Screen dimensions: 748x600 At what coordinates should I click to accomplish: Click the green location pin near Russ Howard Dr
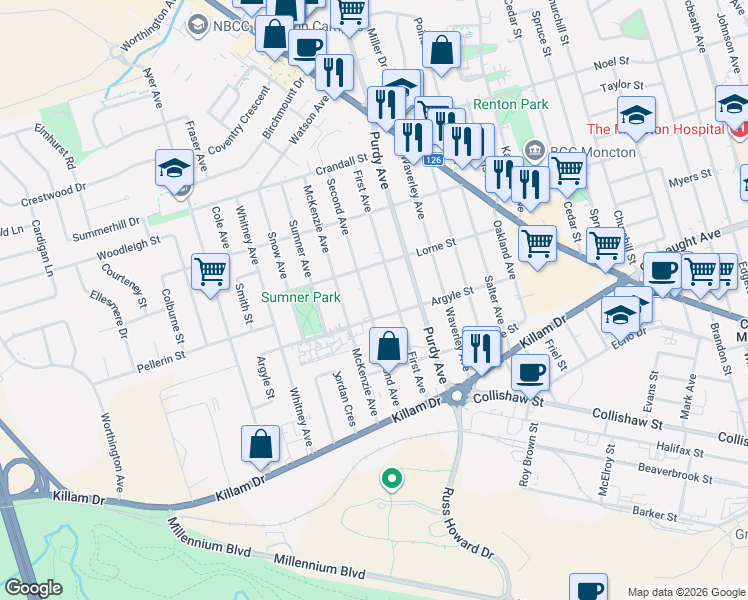tap(392, 478)
